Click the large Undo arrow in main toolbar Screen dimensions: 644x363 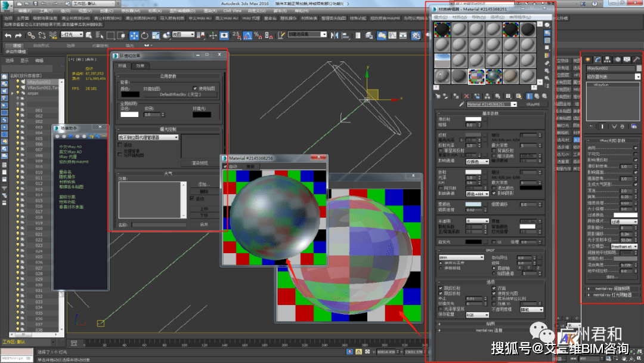click(8, 36)
